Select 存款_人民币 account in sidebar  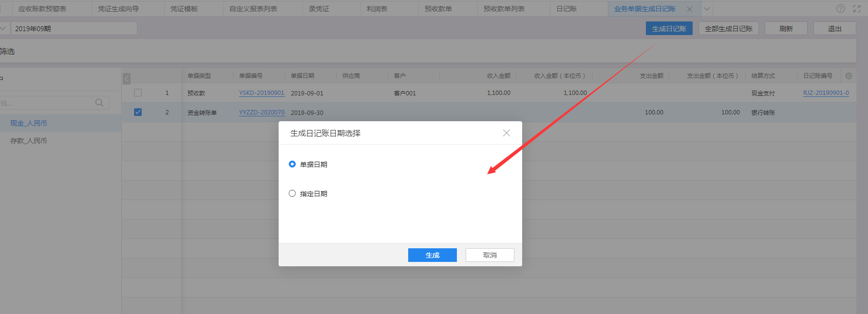(29, 141)
